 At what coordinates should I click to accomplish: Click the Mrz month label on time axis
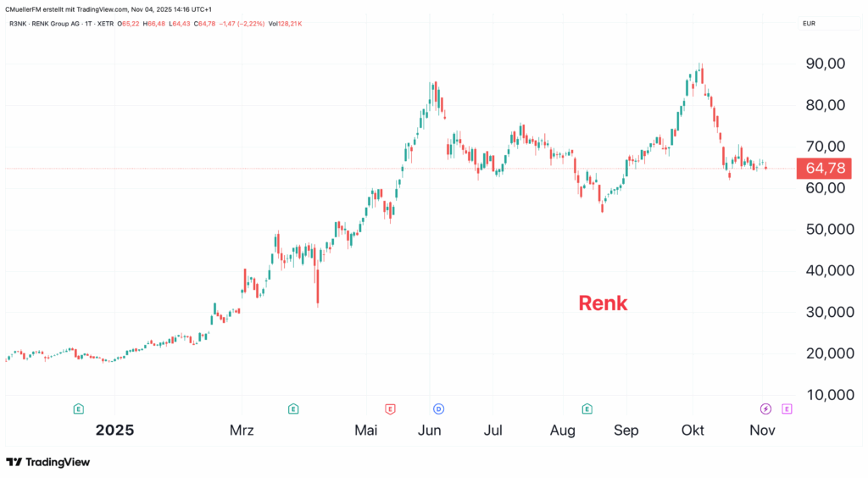[x=242, y=431]
